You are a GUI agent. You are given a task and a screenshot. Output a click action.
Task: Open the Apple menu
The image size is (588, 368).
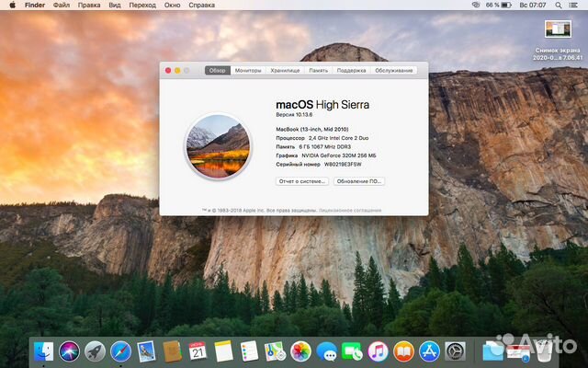coord(12,6)
